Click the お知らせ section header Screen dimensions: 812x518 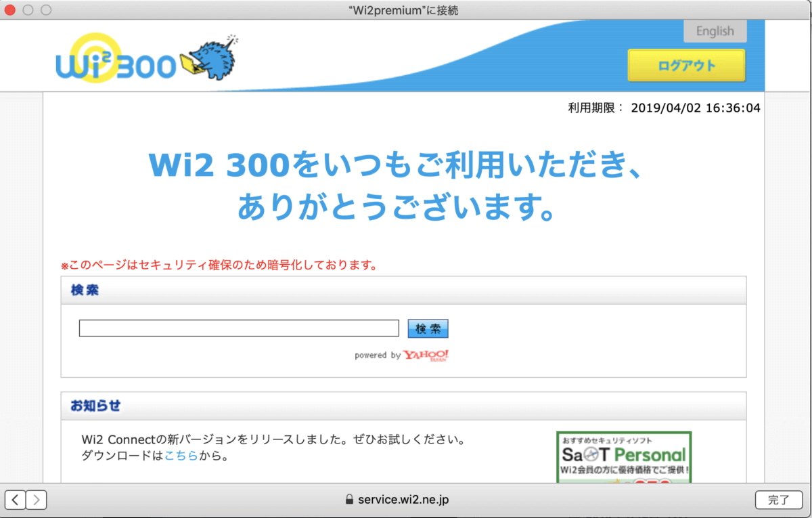coord(404,406)
